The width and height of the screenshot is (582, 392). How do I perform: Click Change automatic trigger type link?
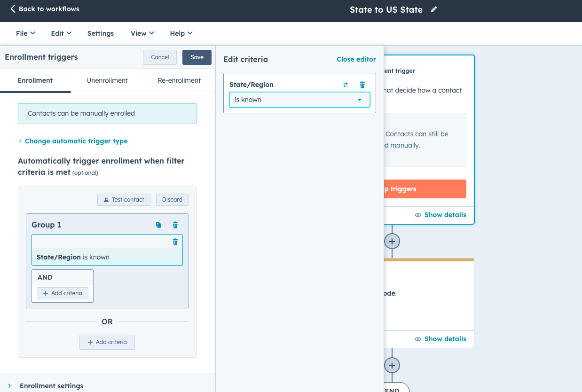point(73,141)
